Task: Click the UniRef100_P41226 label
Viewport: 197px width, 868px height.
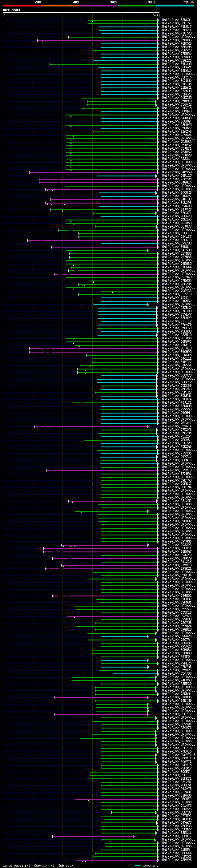Action: (x=176, y=562)
